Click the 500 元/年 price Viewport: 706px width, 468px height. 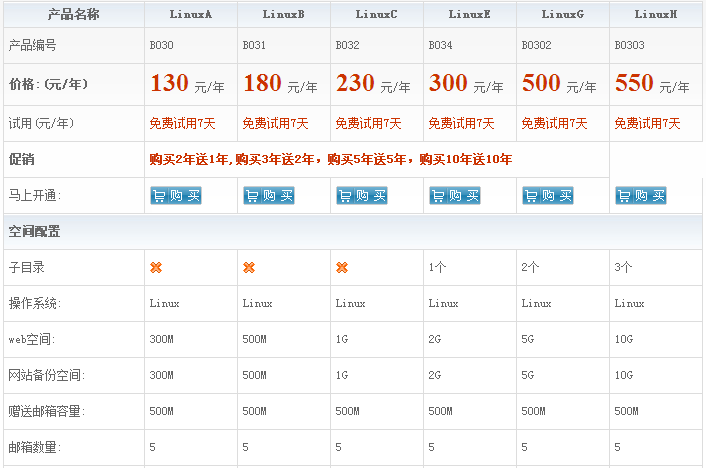pos(559,84)
